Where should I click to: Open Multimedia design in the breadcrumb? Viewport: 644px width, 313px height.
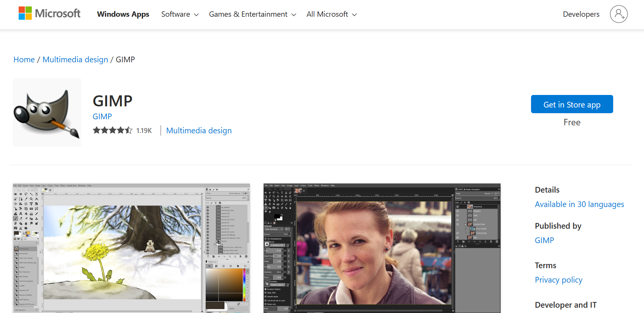click(x=75, y=60)
